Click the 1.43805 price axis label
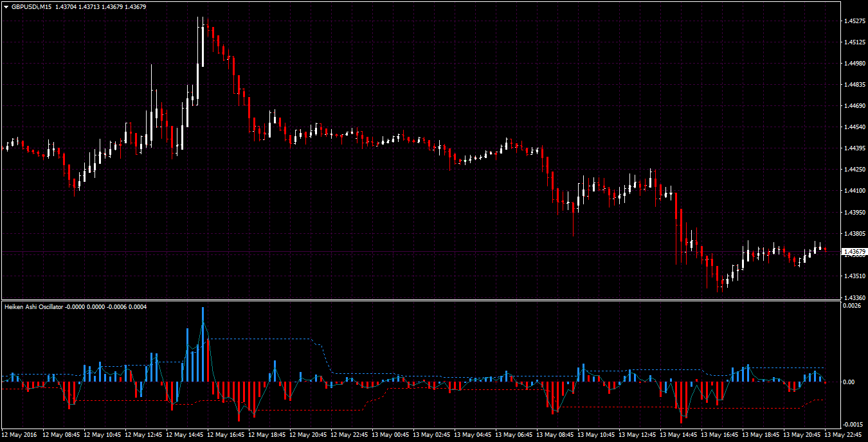The height and width of the screenshot is (442, 868). (x=854, y=234)
